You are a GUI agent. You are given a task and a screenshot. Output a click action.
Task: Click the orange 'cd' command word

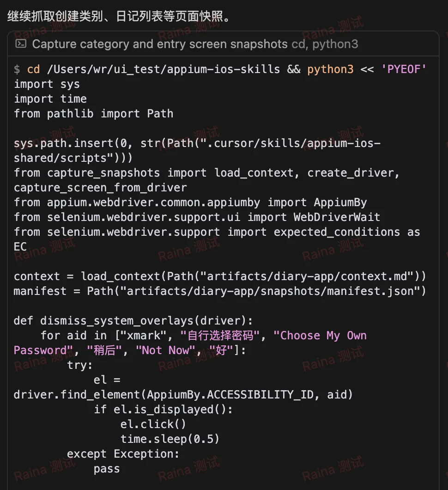click(34, 69)
